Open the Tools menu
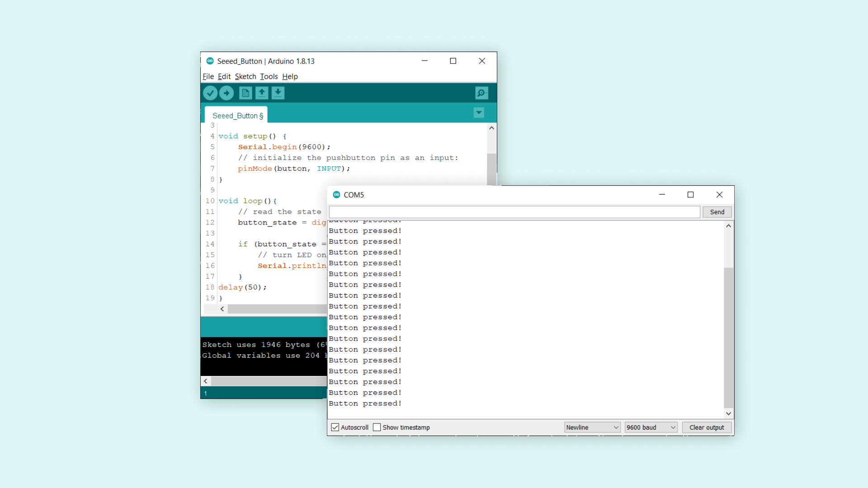Image resolution: width=868 pixels, height=488 pixels. [x=269, y=76]
